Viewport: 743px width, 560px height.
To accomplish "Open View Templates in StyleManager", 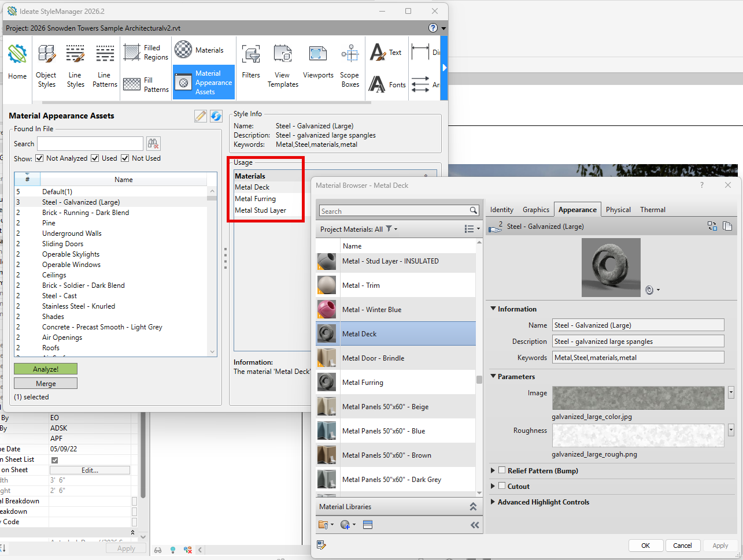I will click(x=283, y=66).
